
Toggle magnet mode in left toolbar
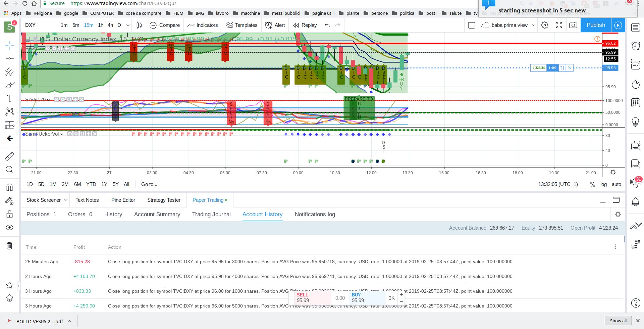[x=10, y=187]
